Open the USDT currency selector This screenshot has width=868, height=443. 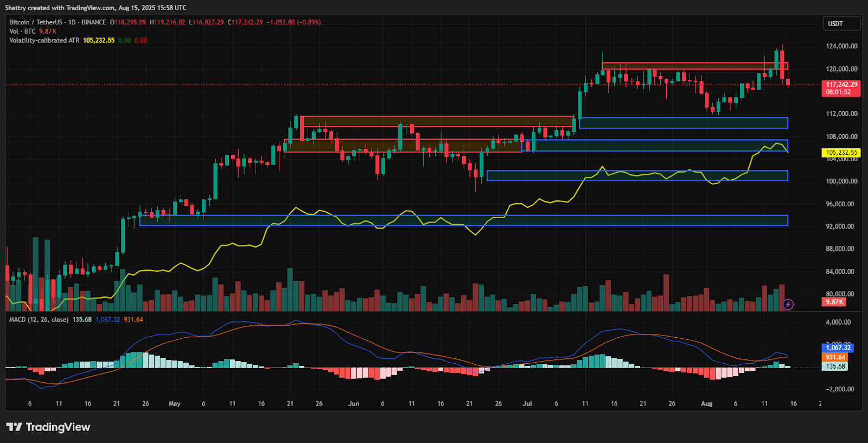tap(841, 23)
